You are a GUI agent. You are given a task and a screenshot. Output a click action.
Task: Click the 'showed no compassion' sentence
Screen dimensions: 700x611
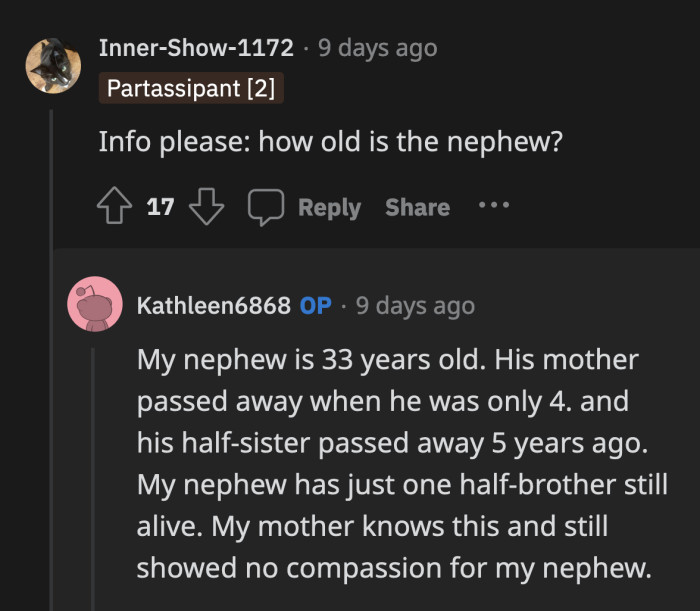coord(393,568)
